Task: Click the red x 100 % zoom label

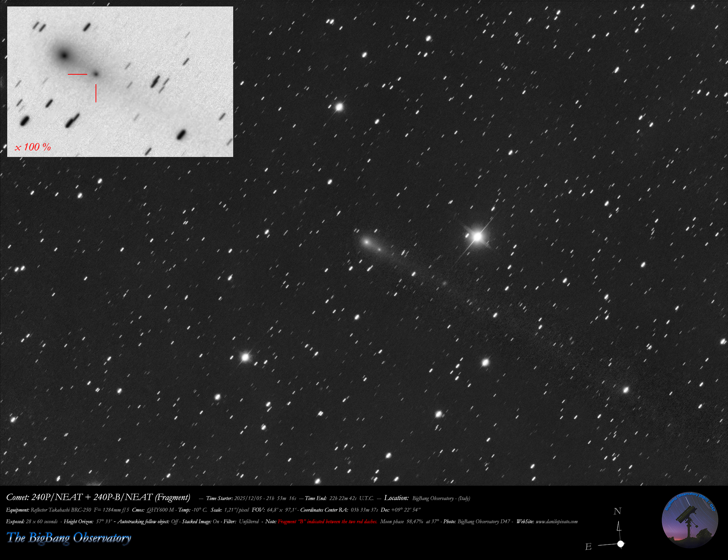Action: click(x=33, y=147)
